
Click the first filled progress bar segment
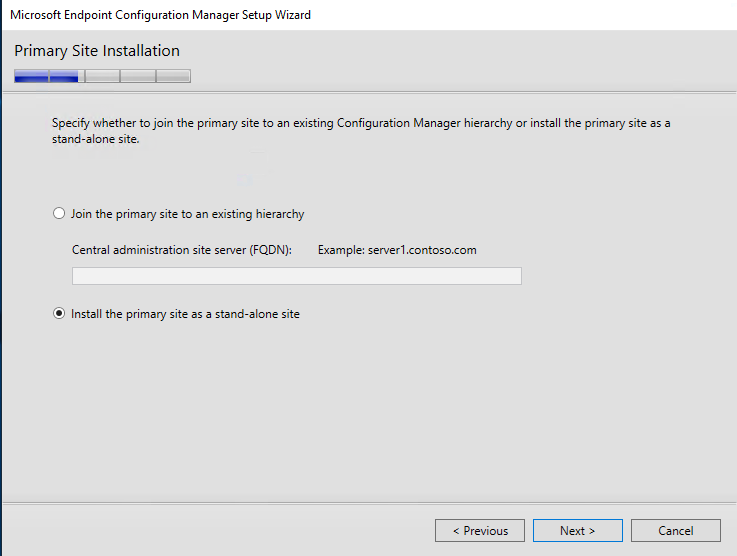(x=31, y=76)
